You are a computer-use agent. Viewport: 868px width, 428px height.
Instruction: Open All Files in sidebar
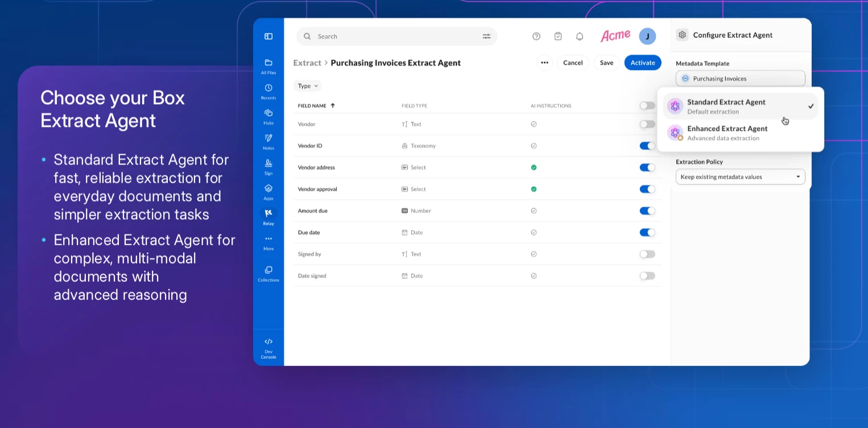click(x=268, y=66)
